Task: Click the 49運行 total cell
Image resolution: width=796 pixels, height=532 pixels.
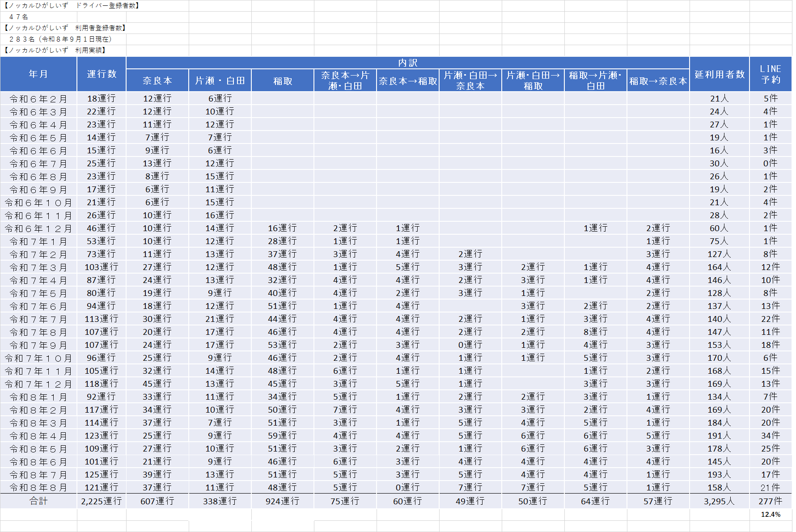Action: click(470, 501)
